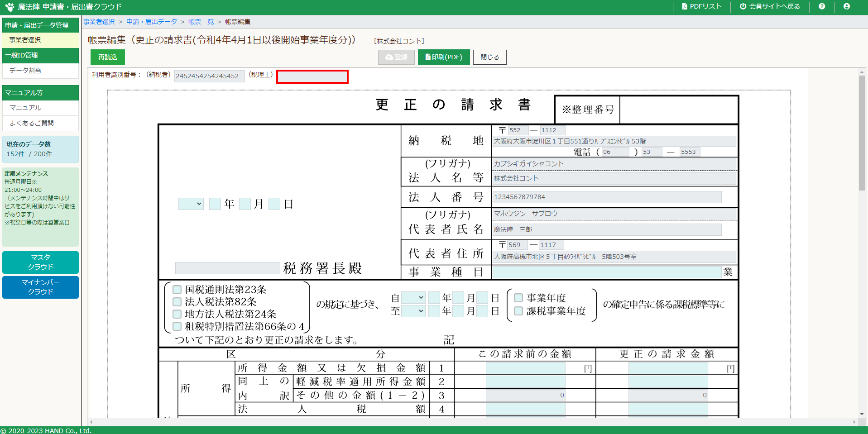Click the user account icon top right
868x434 pixels.
(x=846, y=6)
